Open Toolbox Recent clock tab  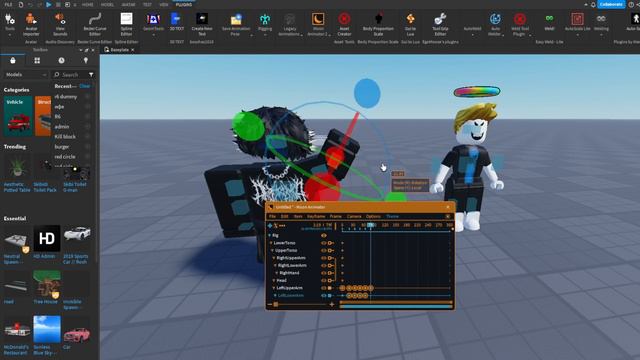[x=61, y=60]
